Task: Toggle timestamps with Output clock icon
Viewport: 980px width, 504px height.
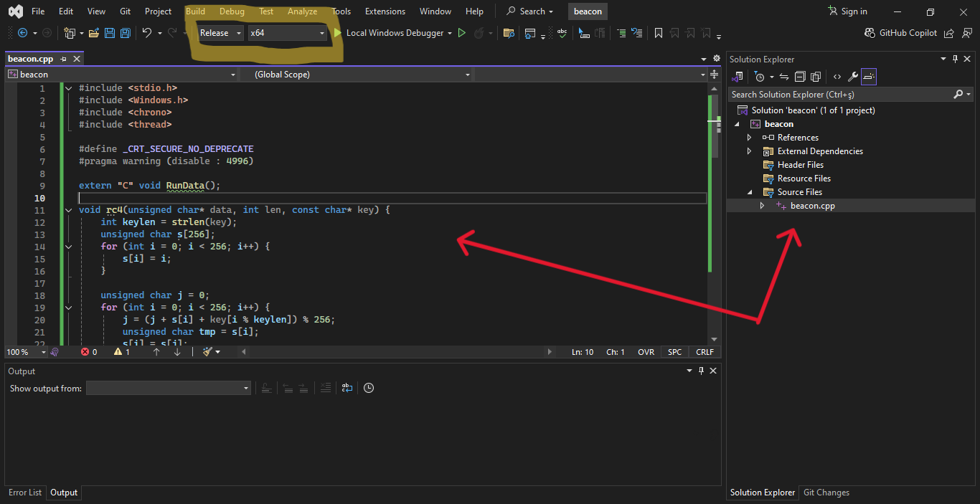Action: 369,388
